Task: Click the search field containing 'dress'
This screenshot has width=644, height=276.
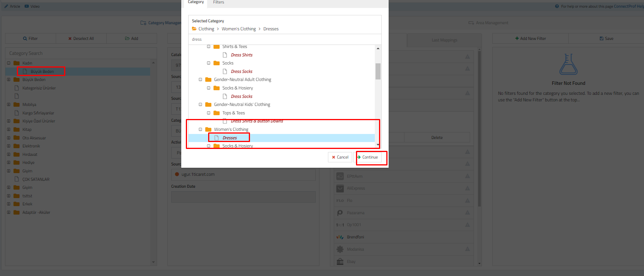Action: (x=284, y=39)
